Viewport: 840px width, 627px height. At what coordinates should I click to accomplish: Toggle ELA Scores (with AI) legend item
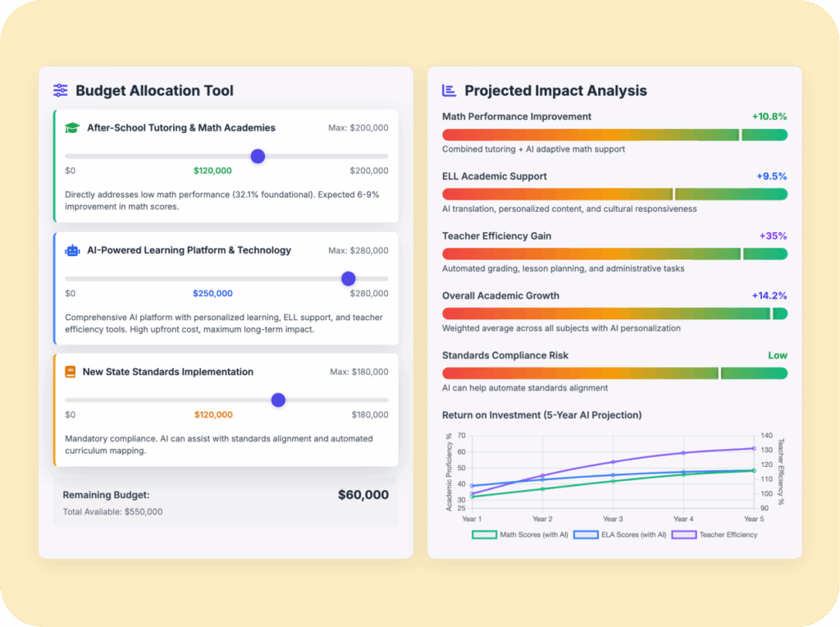[619, 534]
